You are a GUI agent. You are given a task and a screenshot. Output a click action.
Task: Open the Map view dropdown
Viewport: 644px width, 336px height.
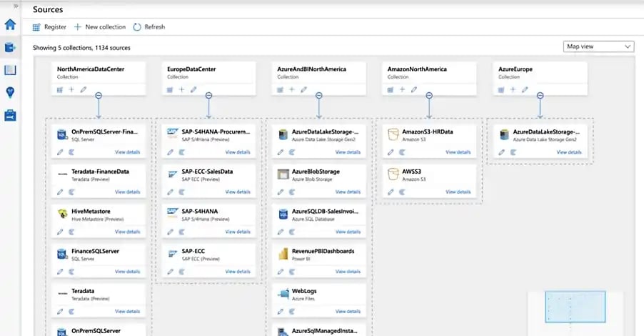click(x=598, y=46)
